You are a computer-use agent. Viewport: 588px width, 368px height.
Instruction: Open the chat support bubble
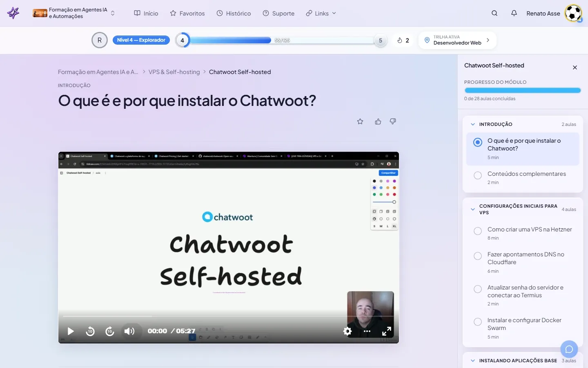point(569,349)
